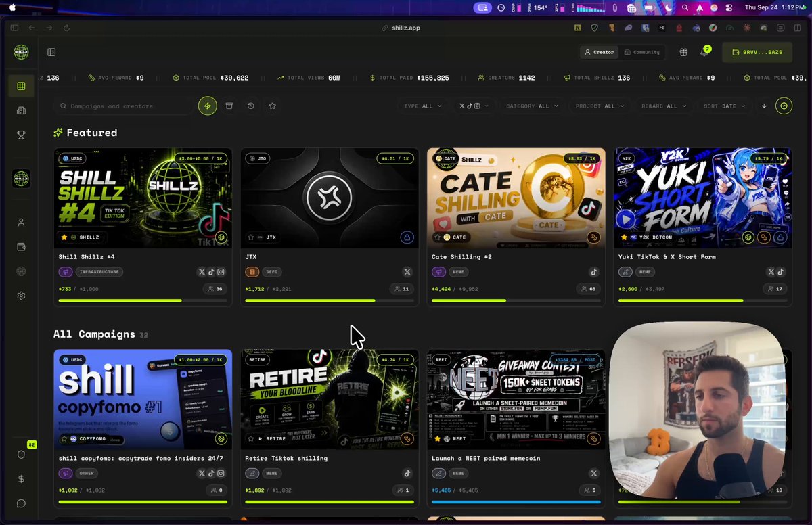Open the Sort Date dropdown
The height and width of the screenshot is (525, 812).
click(723, 106)
